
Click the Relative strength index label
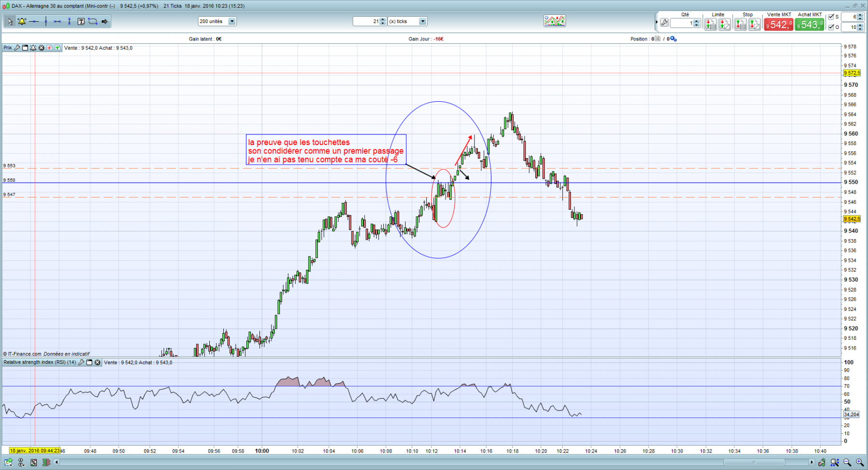[40, 363]
